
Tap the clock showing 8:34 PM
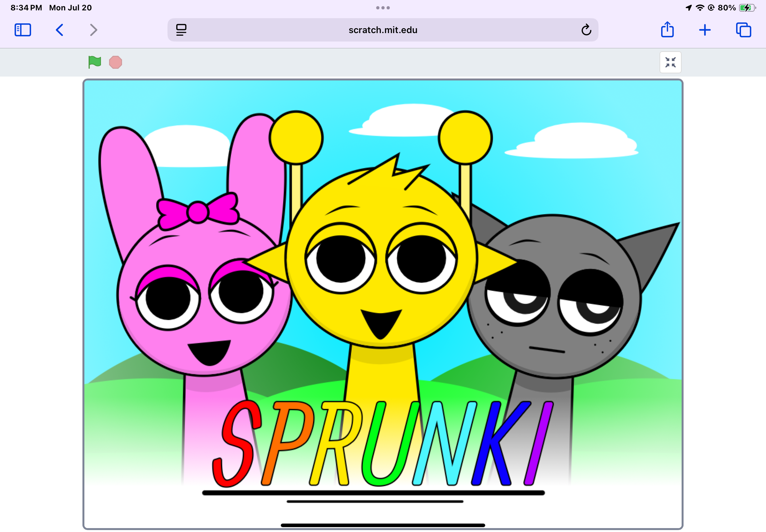click(26, 8)
